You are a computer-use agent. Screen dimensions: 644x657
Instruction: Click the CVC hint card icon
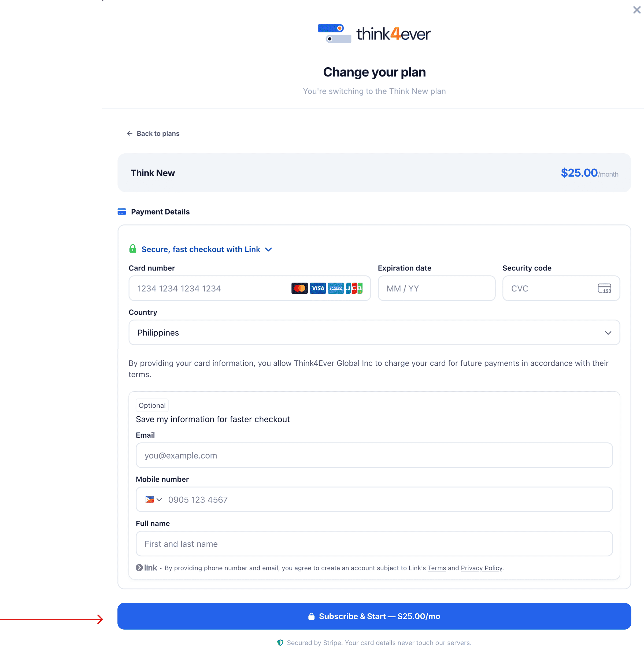(604, 288)
